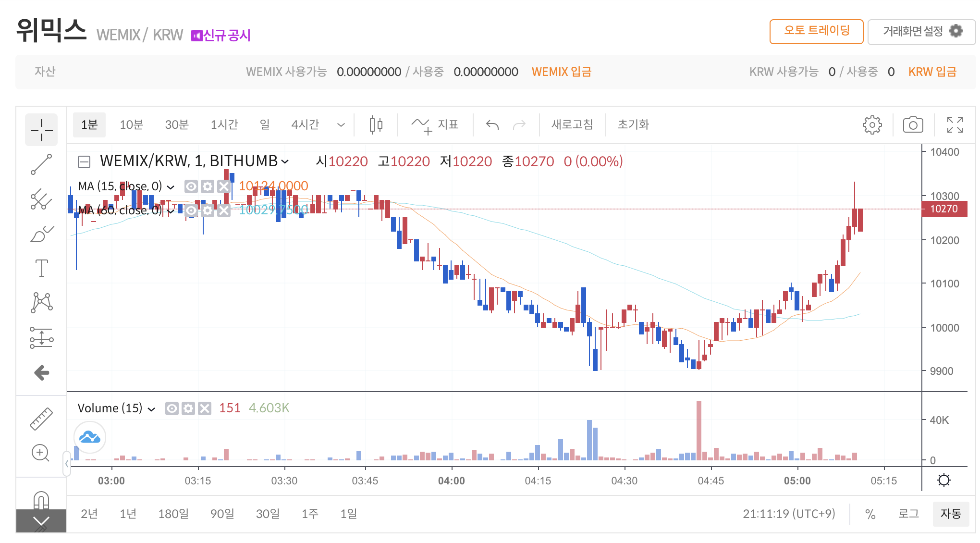The height and width of the screenshot is (543, 980).
Task: Select the zoom in tool
Action: click(x=41, y=453)
